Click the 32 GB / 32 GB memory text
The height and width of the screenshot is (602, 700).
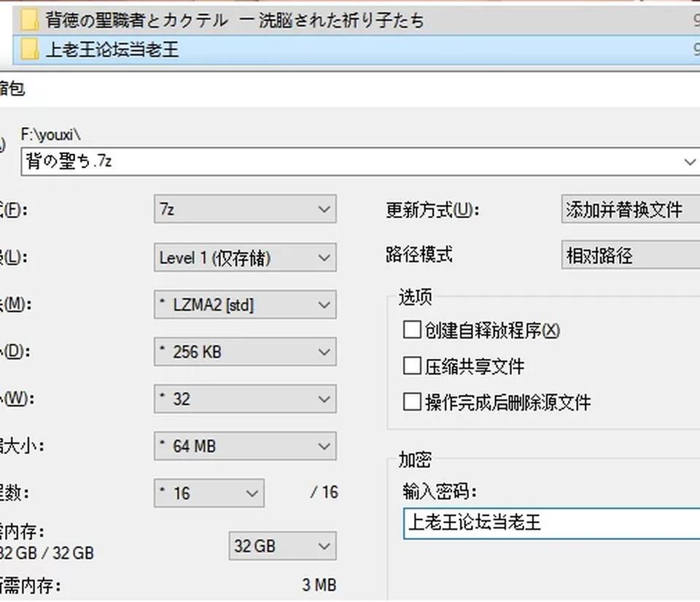pyautogui.click(x=47, y=553)
